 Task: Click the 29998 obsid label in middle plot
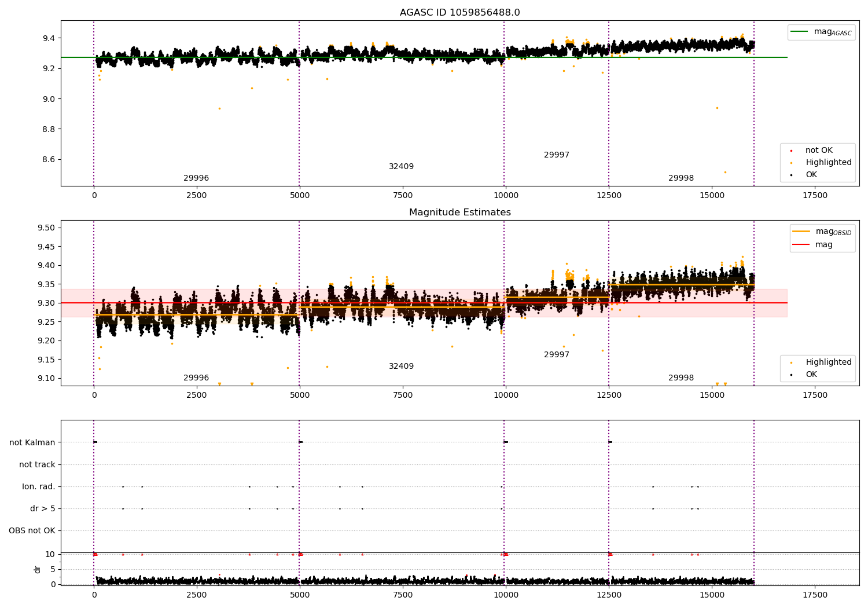pos(681,378)
